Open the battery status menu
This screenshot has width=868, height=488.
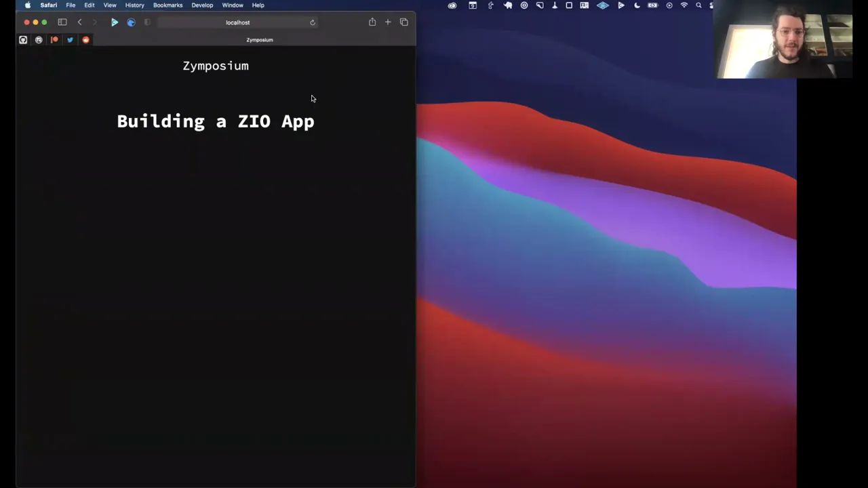point(652,5)
